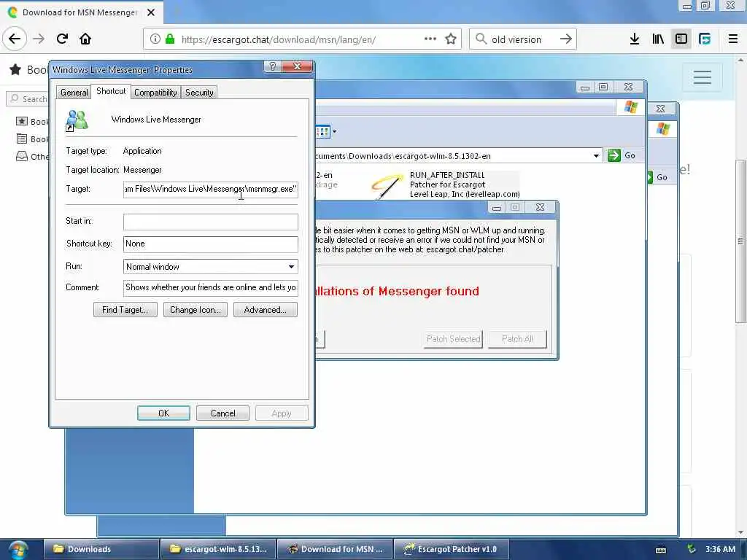Click the network tray icon

[x=692, y=549]
